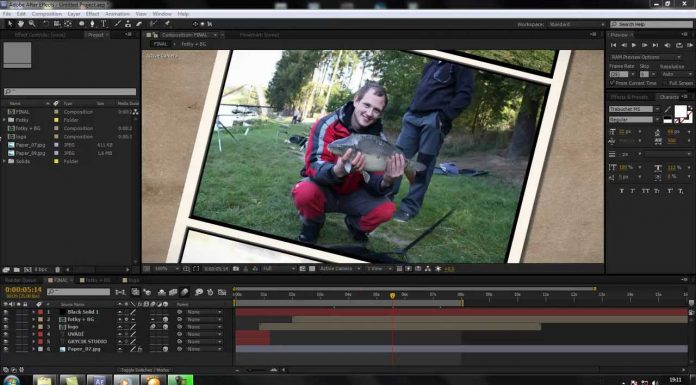The width and height of the screenshot is (696, 385).
Task: Click the Project panel search field
Action: pyautogui.click(x=70, y=91)
